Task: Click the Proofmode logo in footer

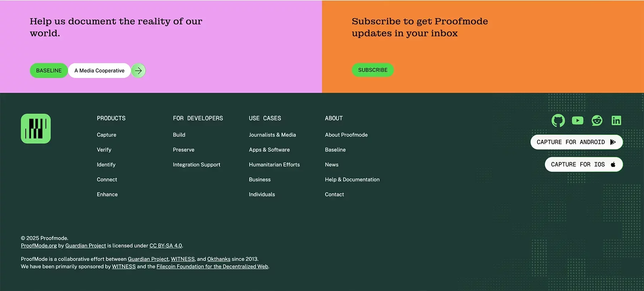Action: (x=36, y=129)
